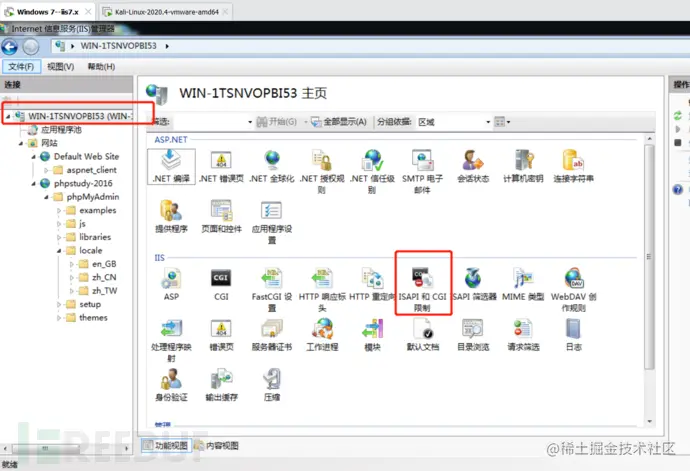The height and width of the screenshot is (471, 690).
Task: Open the ISAPI 筛选器 icon
Action: point(474,284)
